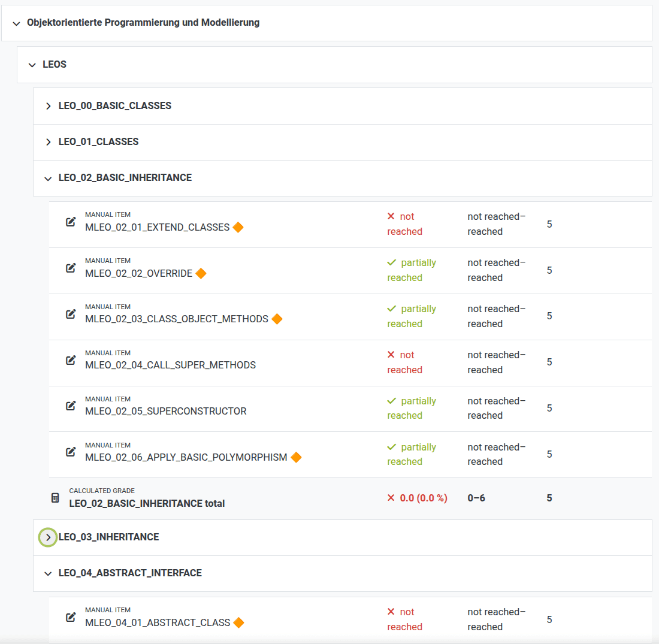
Task: Click manual item icon for MLEO_02_05_SUPERCONSTRUCTOR
Action: click(71, 406)
